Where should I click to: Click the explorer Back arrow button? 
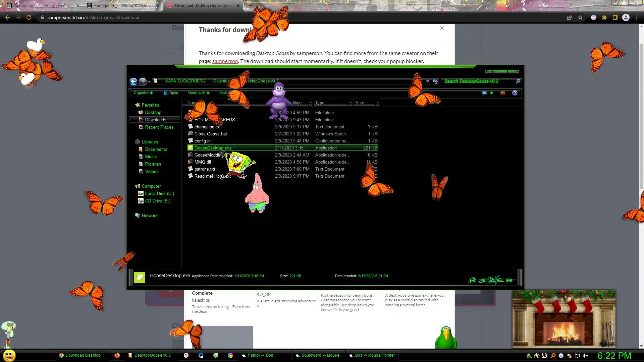pos(133,81)
